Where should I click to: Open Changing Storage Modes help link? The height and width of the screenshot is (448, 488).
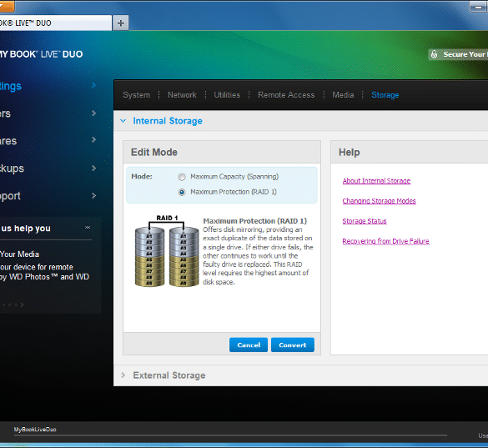click(x=379, y=201)
